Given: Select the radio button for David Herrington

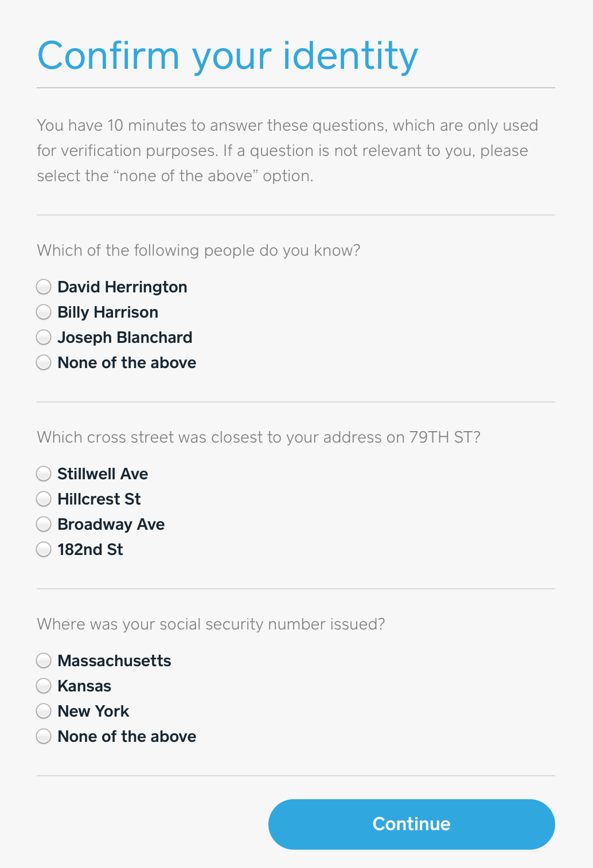Looking at the screenshot, I should pyautogui.click(x=44, y=287).
